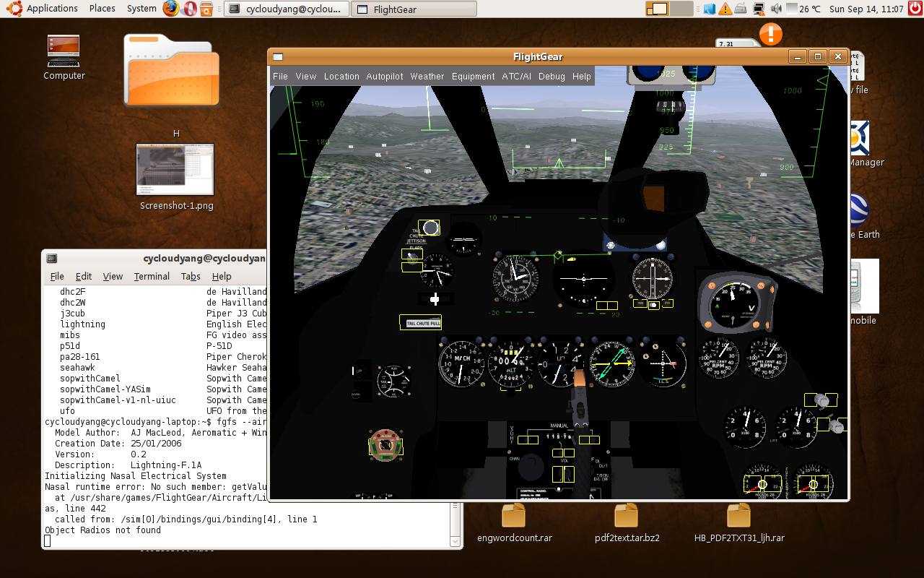Viewport: 924px width, 578px height.
Task: Open Screenshot-1.png thumbnail on desktop
Action: 175,170
